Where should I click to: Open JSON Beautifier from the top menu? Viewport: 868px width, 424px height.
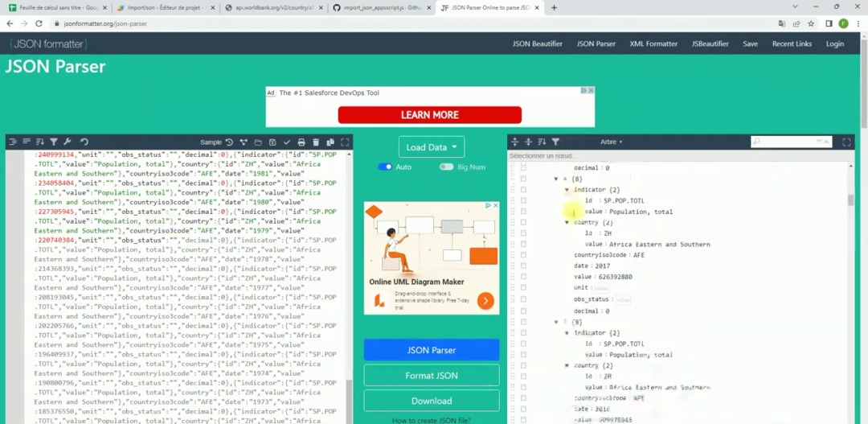537,43
